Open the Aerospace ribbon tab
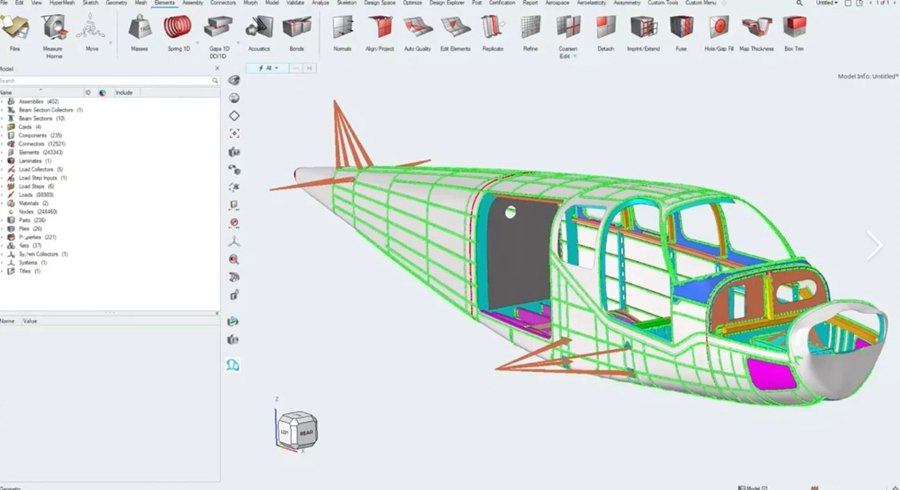The width and height of the screenshot is (900, 490). (x=557, y=3)
